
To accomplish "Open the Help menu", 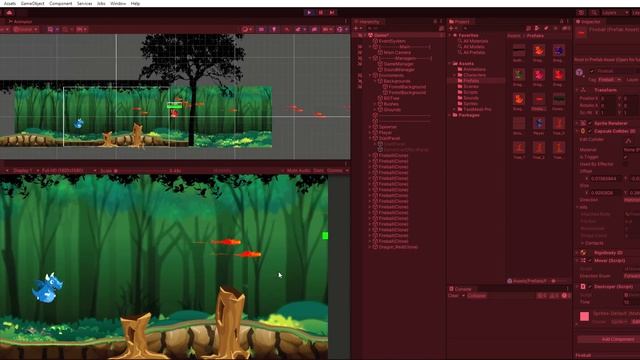I will pyautogui.click(x=135, y=3).
